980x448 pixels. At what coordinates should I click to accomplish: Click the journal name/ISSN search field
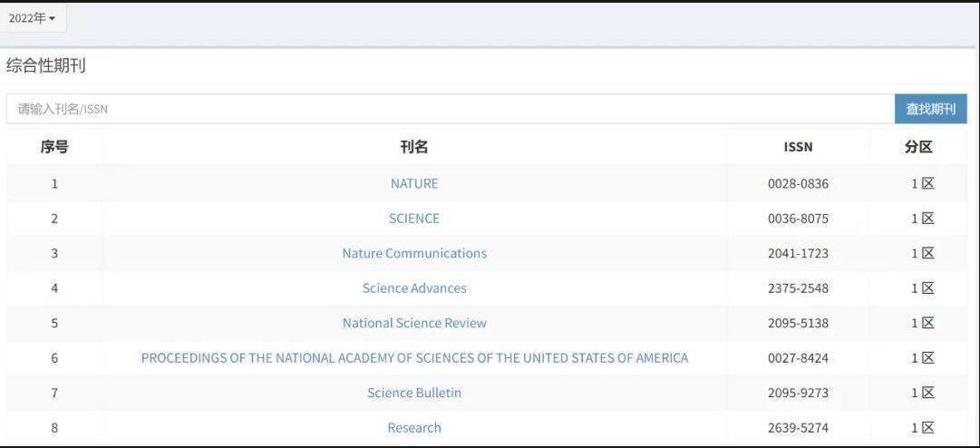(450, 109)
